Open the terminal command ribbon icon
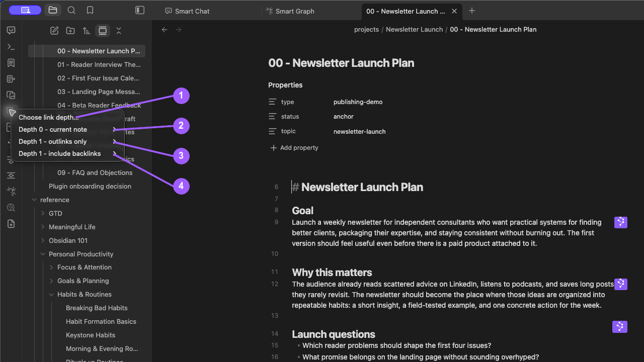 (11, 47)
